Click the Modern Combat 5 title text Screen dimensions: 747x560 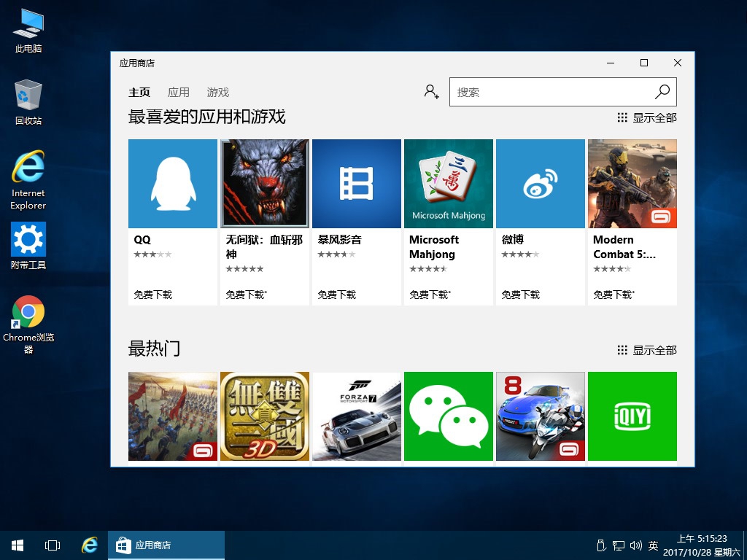tap(624, 246)
